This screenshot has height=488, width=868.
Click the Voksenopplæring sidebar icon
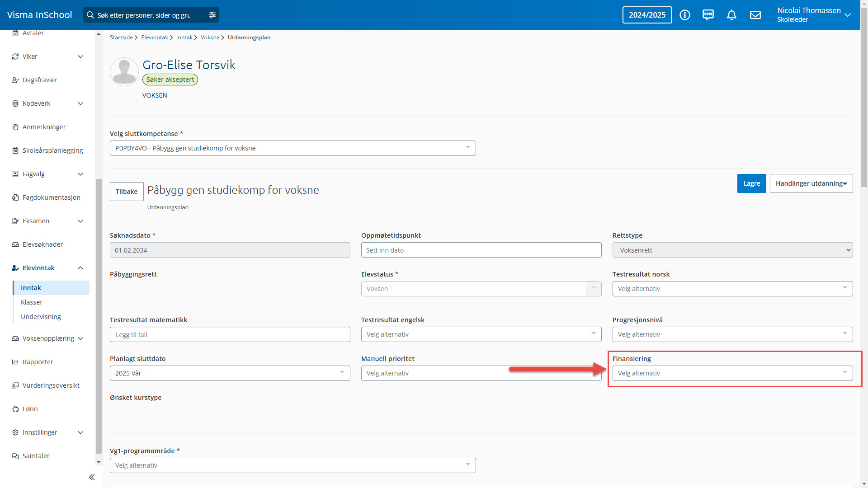[x=15, y=338]
